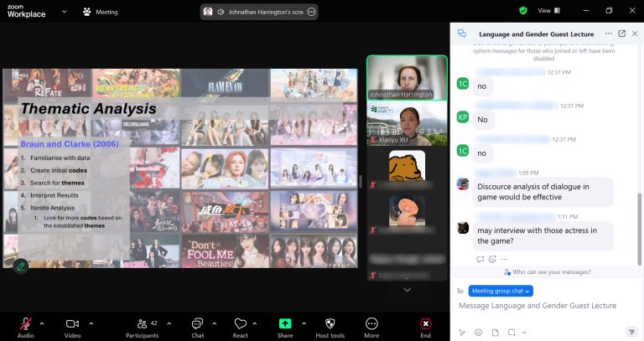Show more participants with the down chevron
The height and width of the screenshot is (341, 644).
tap(407, 290)
